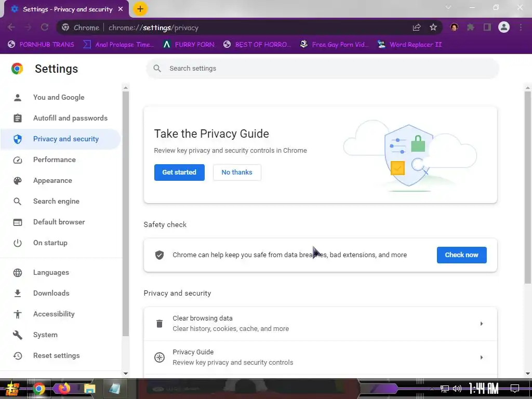
Task: Open Accessibility settings
Action: [60, 314]
